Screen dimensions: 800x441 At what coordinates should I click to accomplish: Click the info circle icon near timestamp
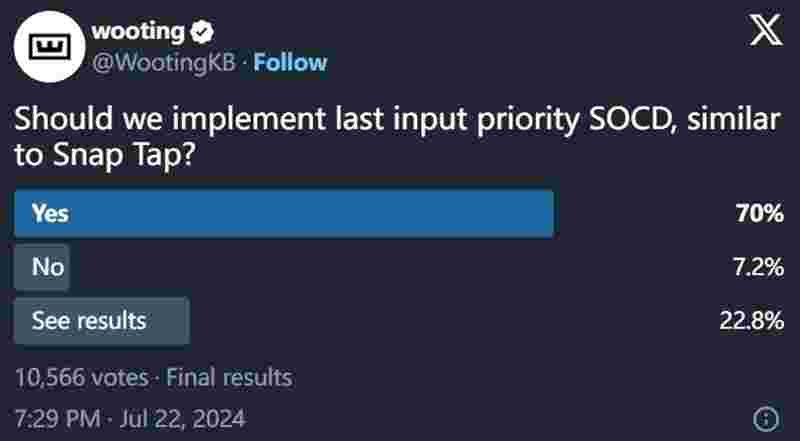[x=766, y=419]
